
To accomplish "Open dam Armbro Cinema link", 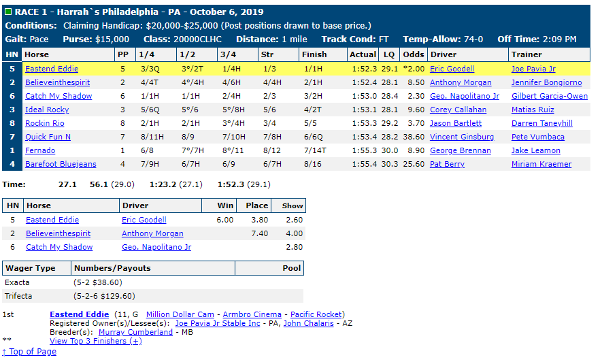I will [x=252, y=314].
